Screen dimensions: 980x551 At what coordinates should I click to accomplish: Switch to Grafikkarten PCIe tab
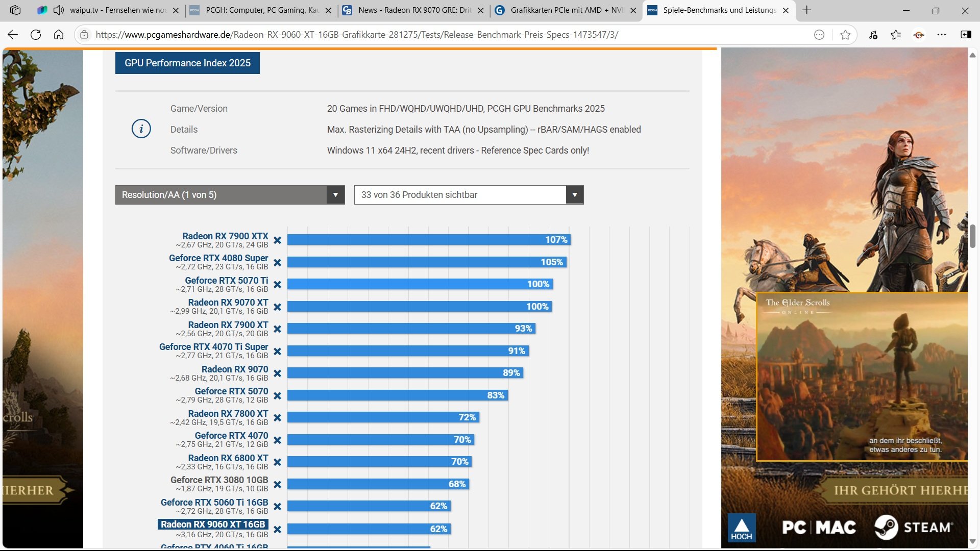tap(566, 10)
